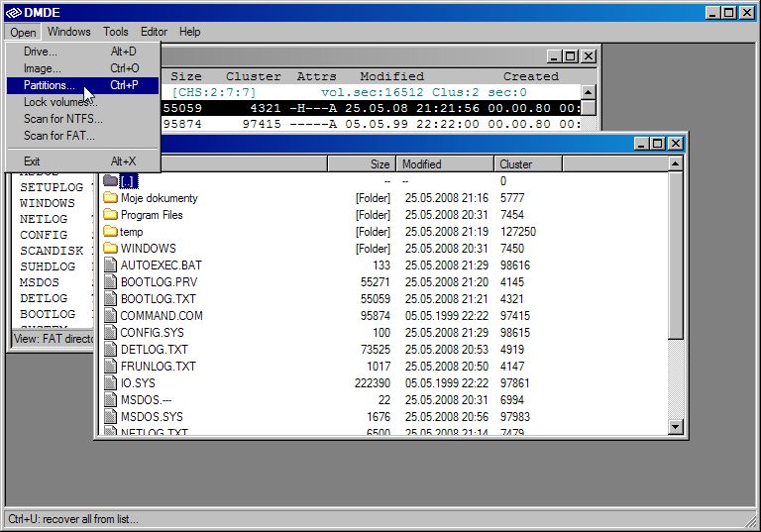Click SCANDISK entry in FAT directory view
The height and width of the screenshot is (532, 761).
click(52, 251)
